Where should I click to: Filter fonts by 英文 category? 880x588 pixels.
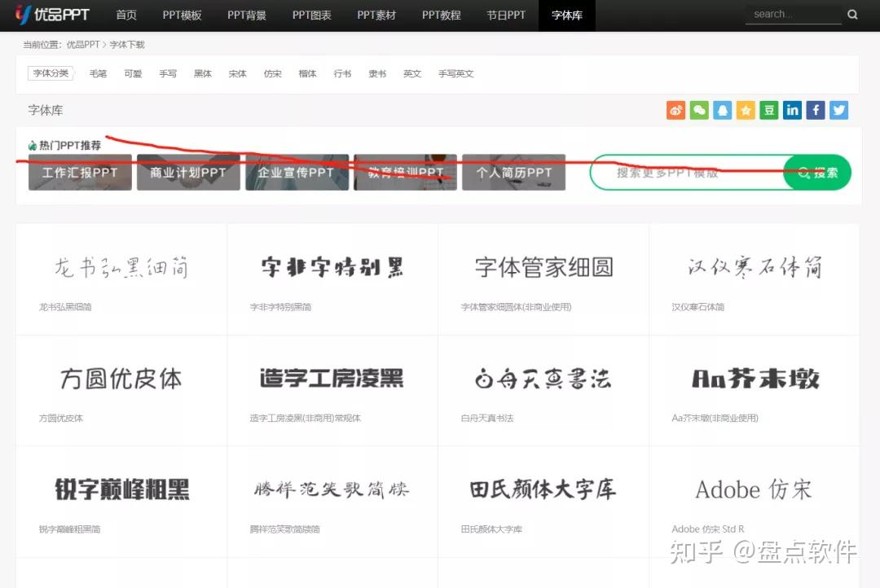(412, 73)
